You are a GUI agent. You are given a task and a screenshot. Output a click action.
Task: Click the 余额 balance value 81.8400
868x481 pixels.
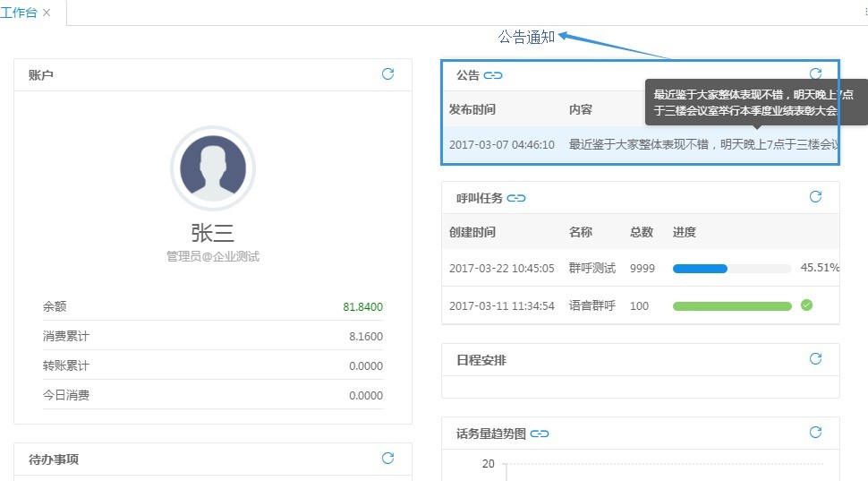[362, 307]
